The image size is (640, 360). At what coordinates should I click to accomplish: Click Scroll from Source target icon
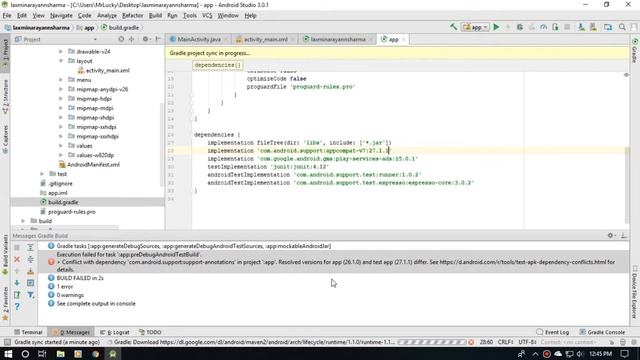pyautogui.click(x=121, y=39)
